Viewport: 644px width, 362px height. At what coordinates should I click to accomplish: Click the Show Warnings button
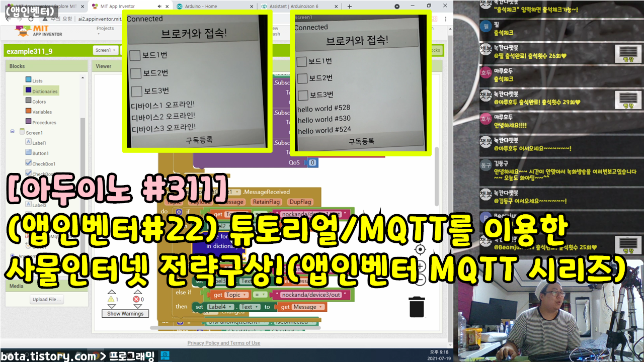[125, 313]
